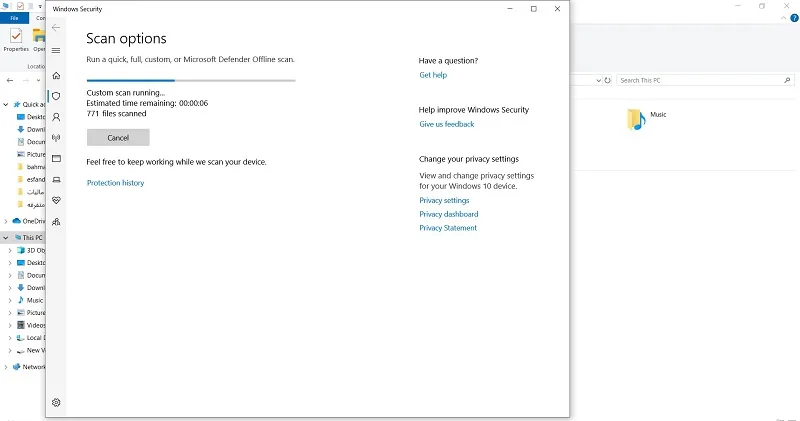Select Virus & threat protection shield icon

56,96
